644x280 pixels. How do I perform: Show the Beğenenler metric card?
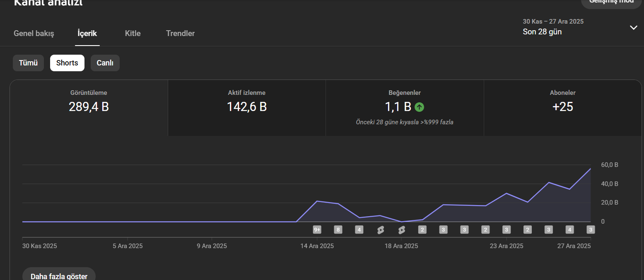[405, 108]
